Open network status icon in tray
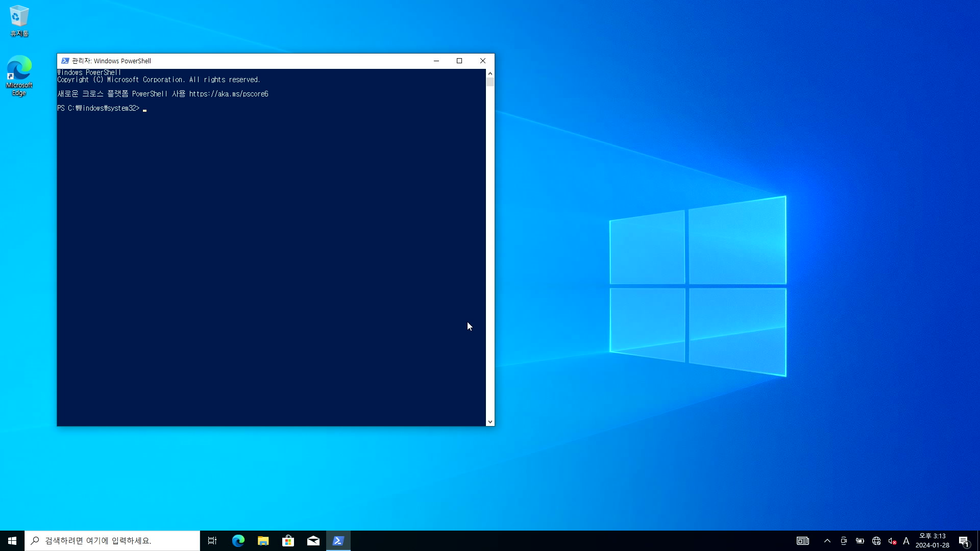 (876, 541)
